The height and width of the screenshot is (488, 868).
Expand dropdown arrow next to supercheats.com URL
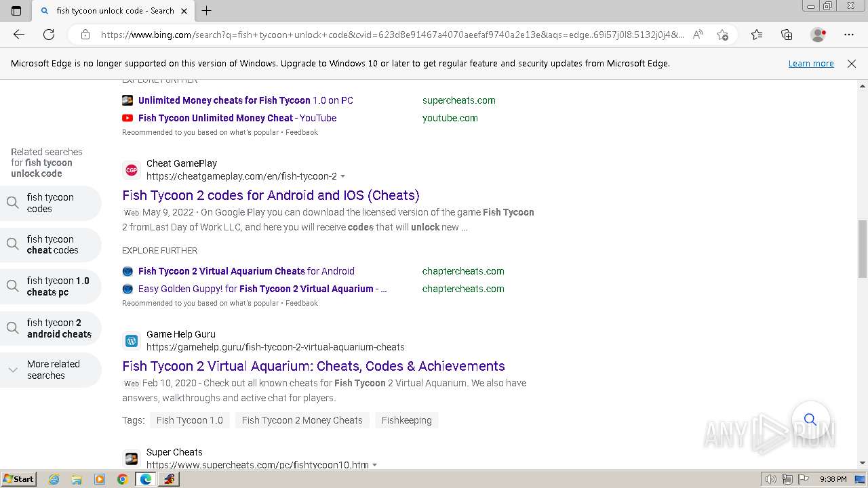point(374,465)
